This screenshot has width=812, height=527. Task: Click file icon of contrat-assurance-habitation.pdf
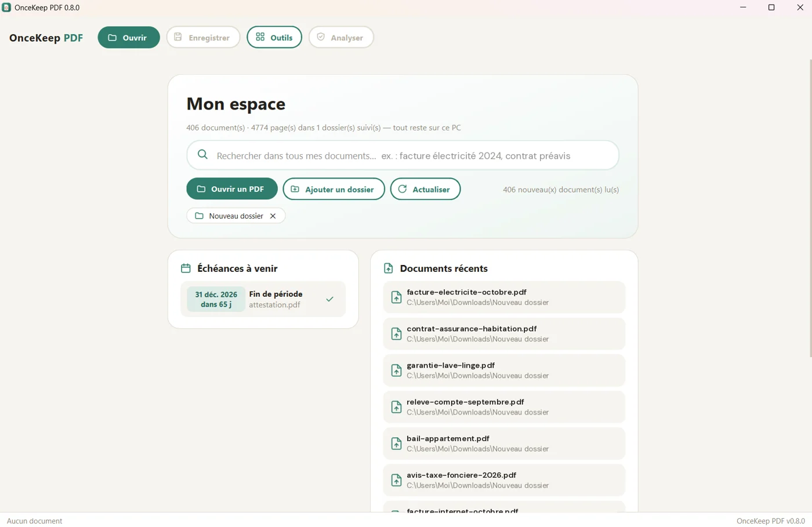pos(396,334)
